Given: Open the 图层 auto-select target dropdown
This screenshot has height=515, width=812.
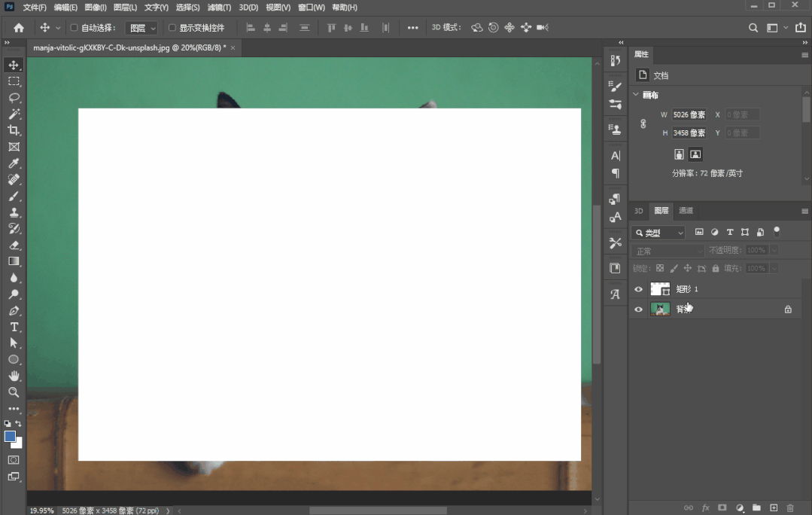Looking at the screenshot, I should click(141, 28).
